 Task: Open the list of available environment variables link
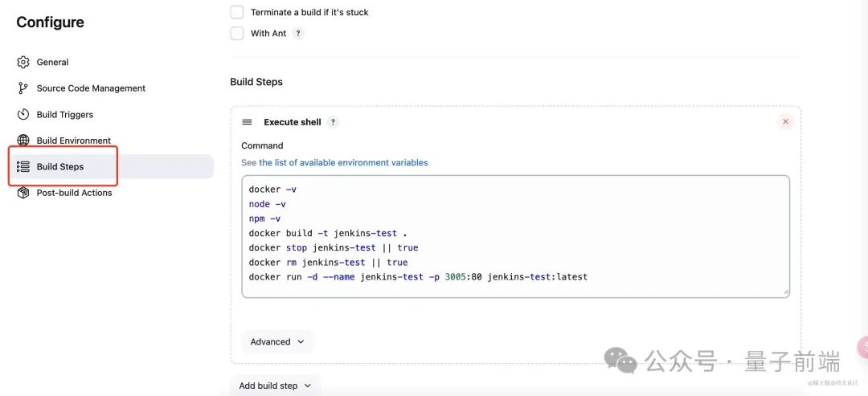tap(343, 162)
